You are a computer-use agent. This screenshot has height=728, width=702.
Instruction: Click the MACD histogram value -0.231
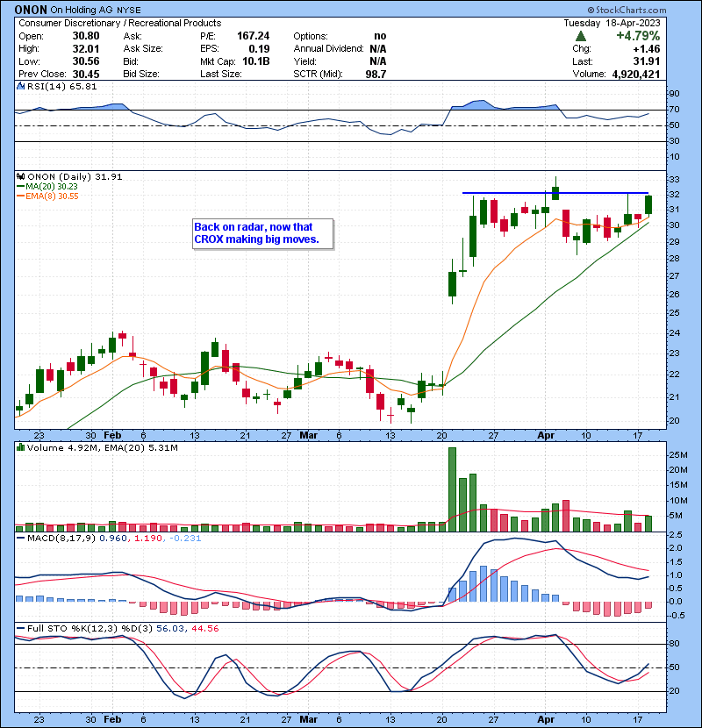[x=185, y=539]
